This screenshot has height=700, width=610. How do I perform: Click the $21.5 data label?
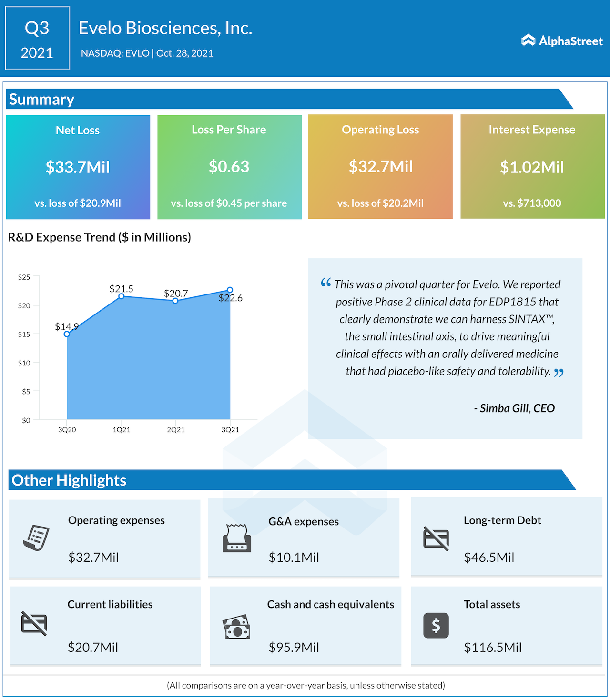pyautogui.click(x=122, y=289)
